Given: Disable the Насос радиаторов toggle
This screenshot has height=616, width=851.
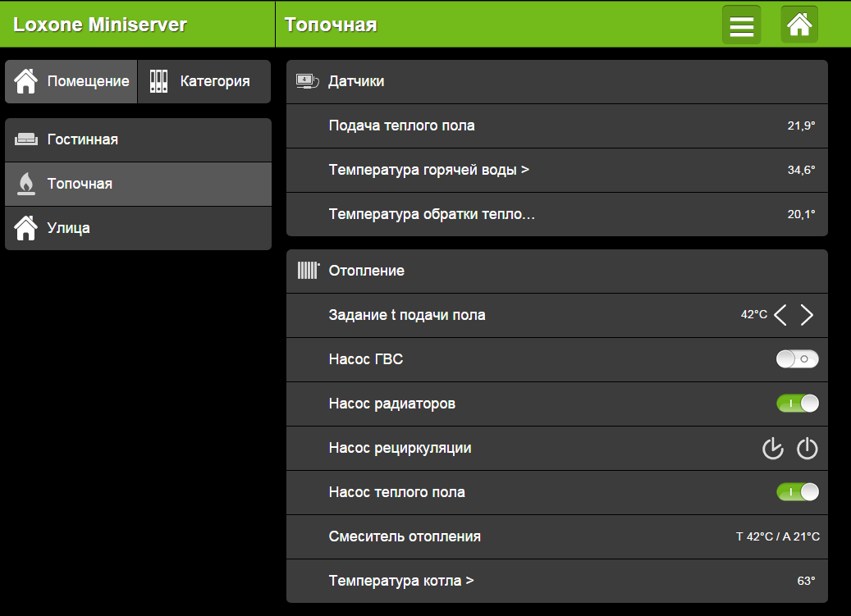Looking at the screenshot, I should click(x=798, y=404).
